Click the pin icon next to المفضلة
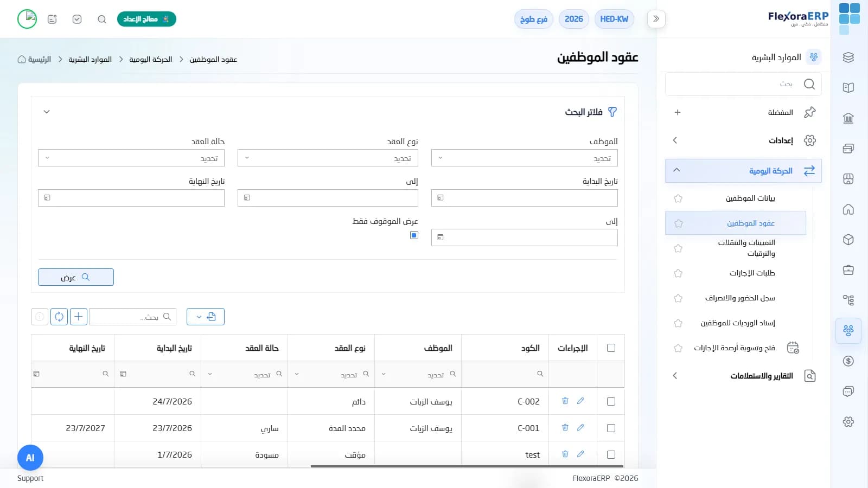Screen dimensions: 868x488 click(810, 112)
